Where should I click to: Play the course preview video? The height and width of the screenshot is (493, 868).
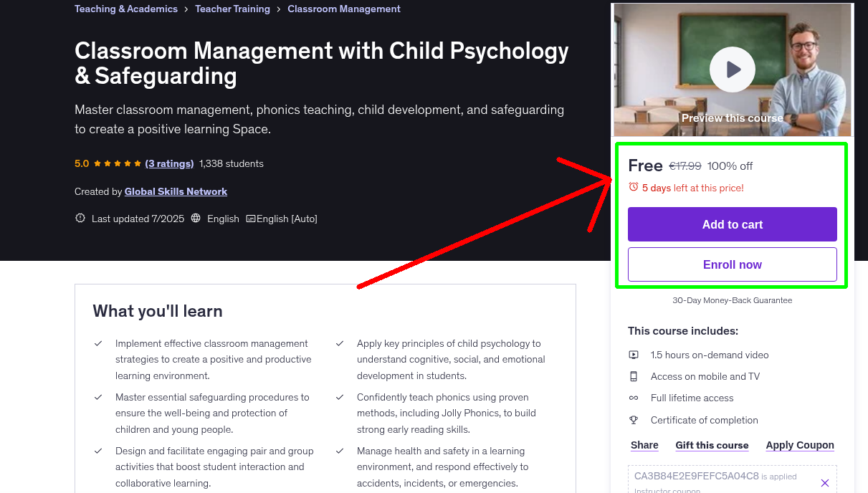[x=732, y=69]
